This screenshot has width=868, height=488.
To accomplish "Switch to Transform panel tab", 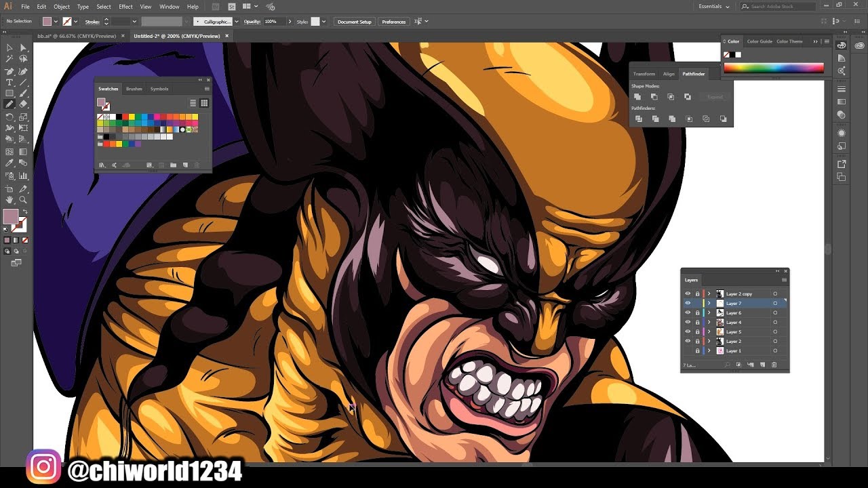I will (644, 74).
